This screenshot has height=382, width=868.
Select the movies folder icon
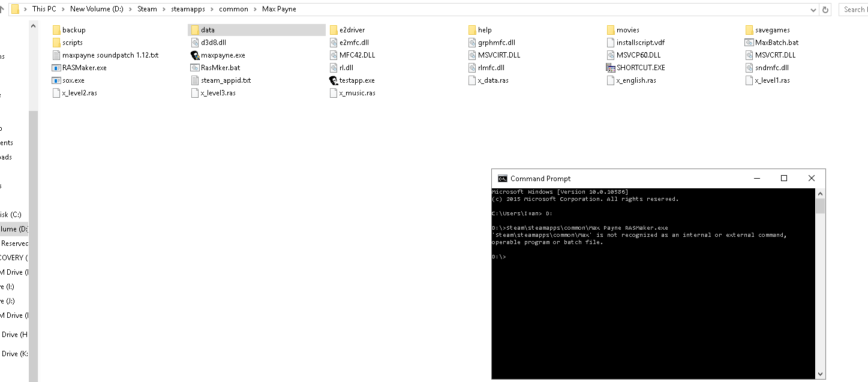[611, 30]
